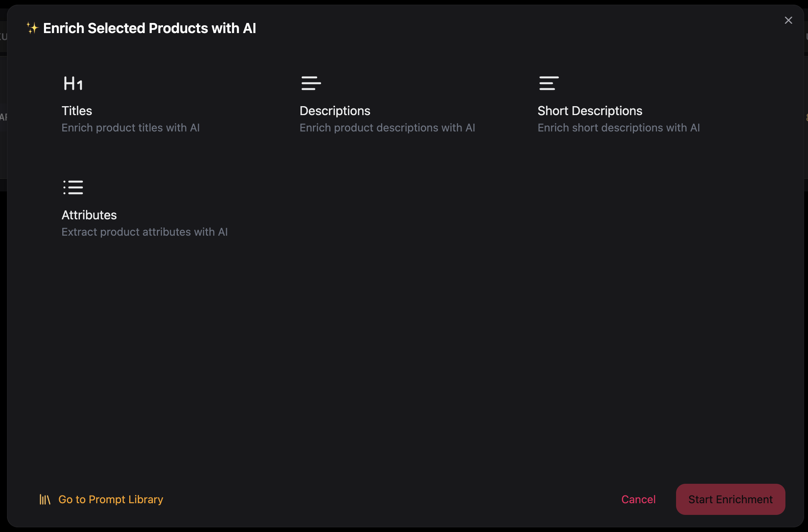Click the sparkles icon beside dialog title
This screenshot has height=532, width=808.
pyautogui.click(x=32, y=28)
